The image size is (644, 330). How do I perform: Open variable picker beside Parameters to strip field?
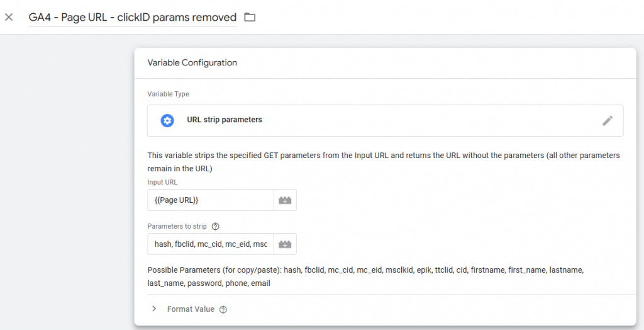click(x=285, y=244)
